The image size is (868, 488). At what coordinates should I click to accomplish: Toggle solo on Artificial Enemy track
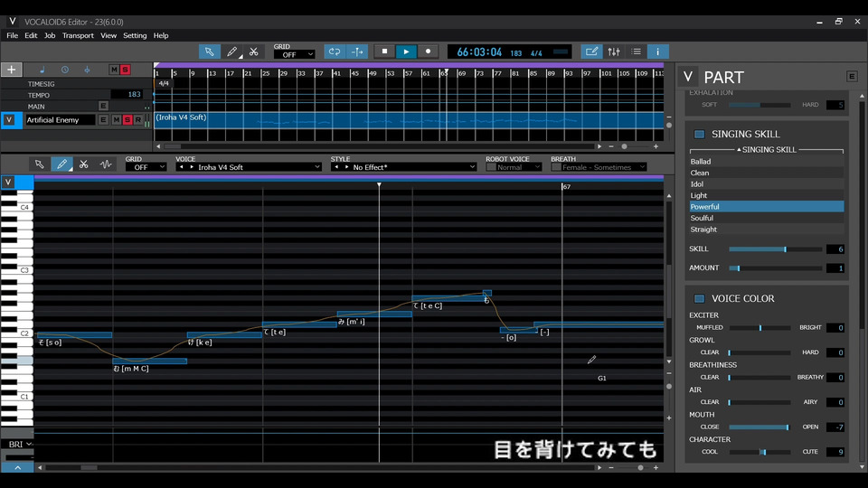[127, 119]
